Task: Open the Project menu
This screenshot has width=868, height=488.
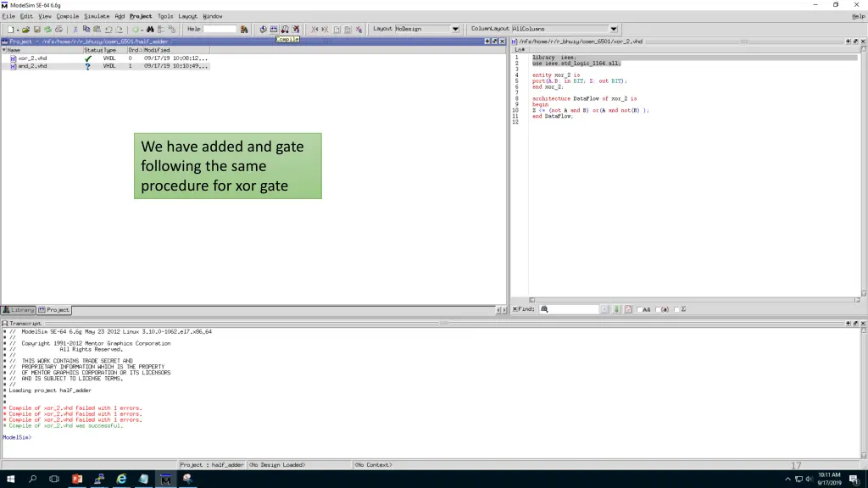Action: 141,17
